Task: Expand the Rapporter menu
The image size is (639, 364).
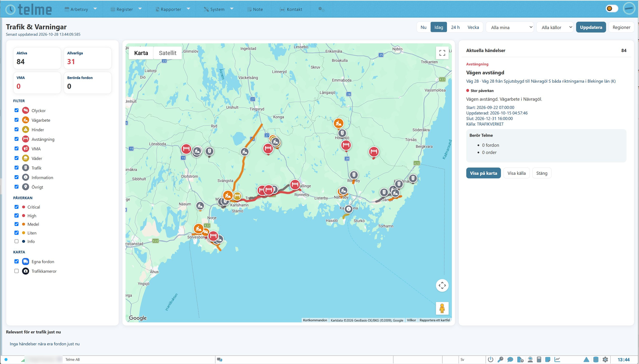Action: 173,9
